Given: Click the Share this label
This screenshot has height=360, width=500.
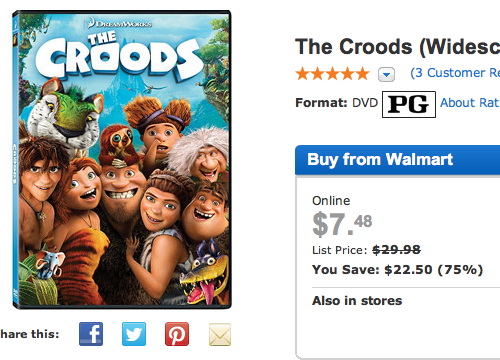Looking at the screenshot, I should pyautogui.click(x=29, y=334).
